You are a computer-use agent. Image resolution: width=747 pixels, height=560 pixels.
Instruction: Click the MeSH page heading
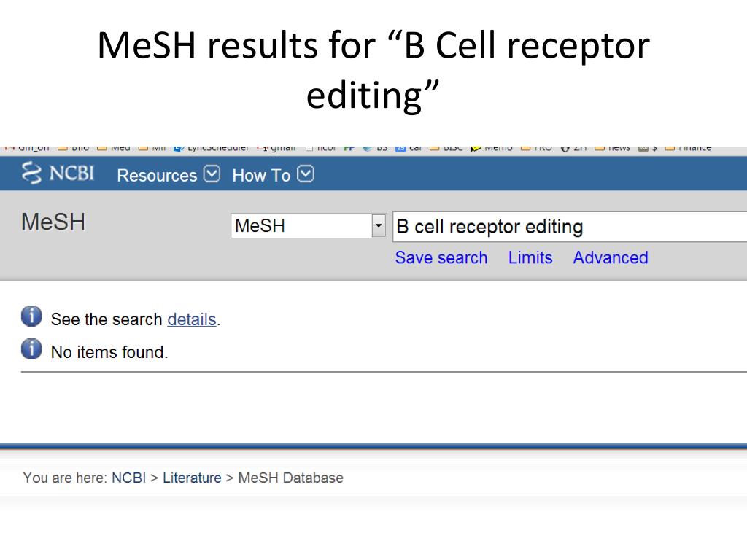pyautogui.click(x=53, y=222)
